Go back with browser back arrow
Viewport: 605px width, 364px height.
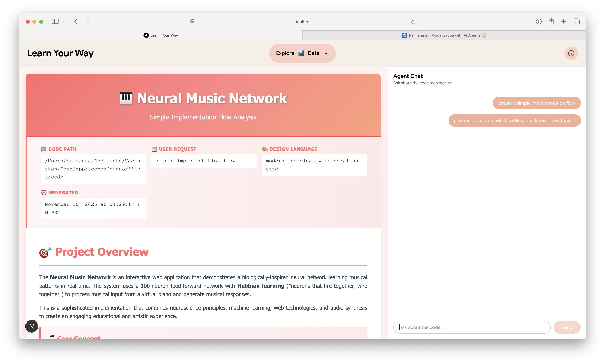(76, 22)
